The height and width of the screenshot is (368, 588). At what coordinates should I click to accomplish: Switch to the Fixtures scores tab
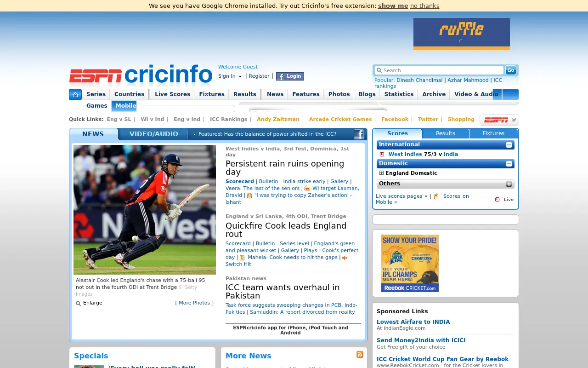click(493, 133)
